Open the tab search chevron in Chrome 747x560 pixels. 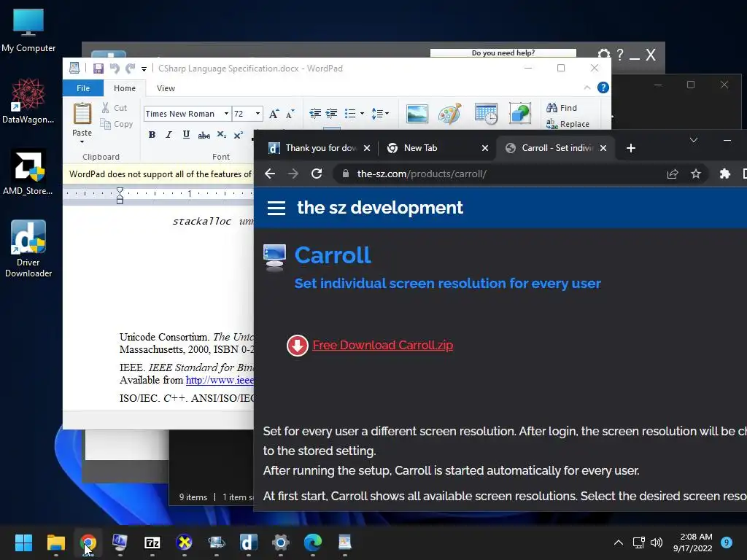click(694, 140)
